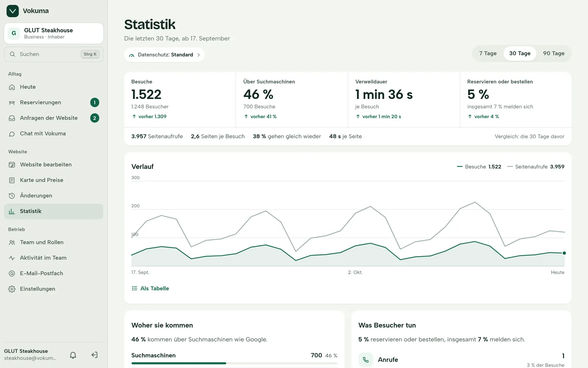588x368 pixels.
Task: Click the Besuche 1.522 stat card
Action: coord(180,99)
